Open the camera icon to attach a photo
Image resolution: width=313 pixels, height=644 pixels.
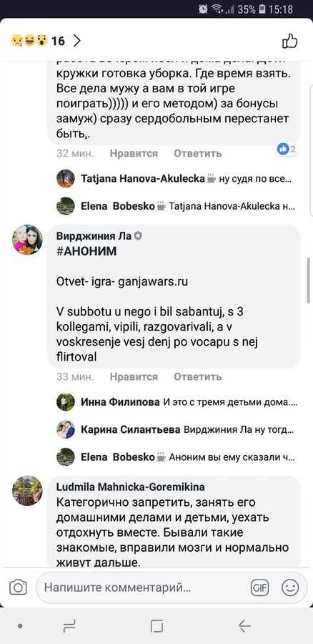pos(18,587)
